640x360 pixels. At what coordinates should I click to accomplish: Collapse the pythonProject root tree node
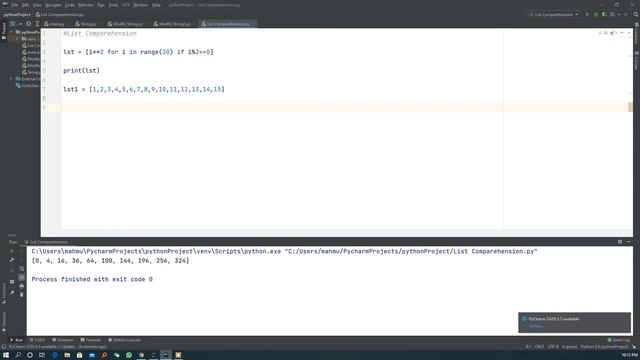tap(12, 32)
